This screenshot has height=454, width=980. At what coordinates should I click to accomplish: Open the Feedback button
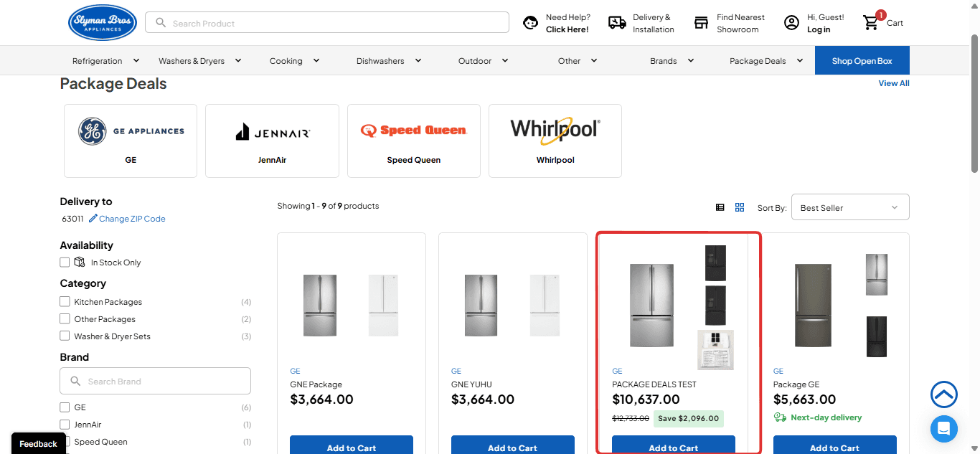pyautogui.click(x=39, y=444)
